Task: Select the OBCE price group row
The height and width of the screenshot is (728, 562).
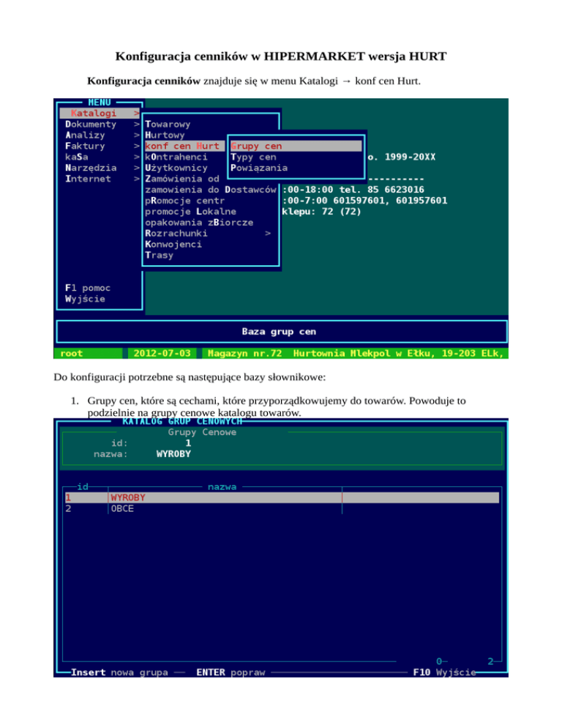Action: tap(122, 508)
